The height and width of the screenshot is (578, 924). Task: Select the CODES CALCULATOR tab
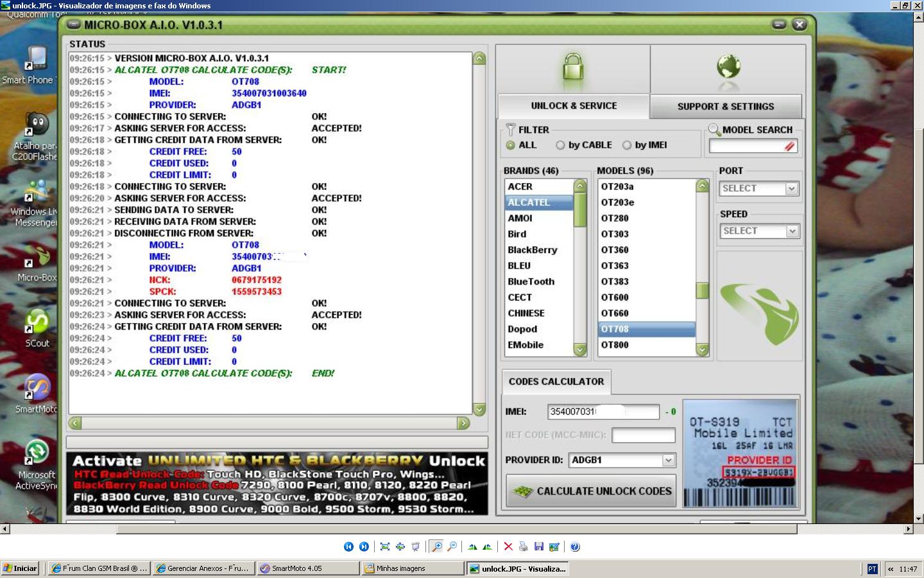556,381
